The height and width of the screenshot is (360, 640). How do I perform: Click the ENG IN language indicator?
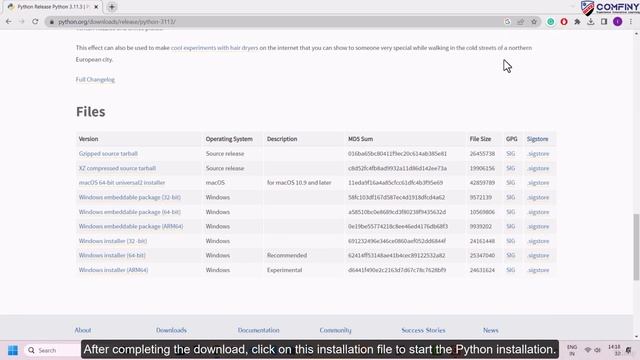tap(572, 350)
